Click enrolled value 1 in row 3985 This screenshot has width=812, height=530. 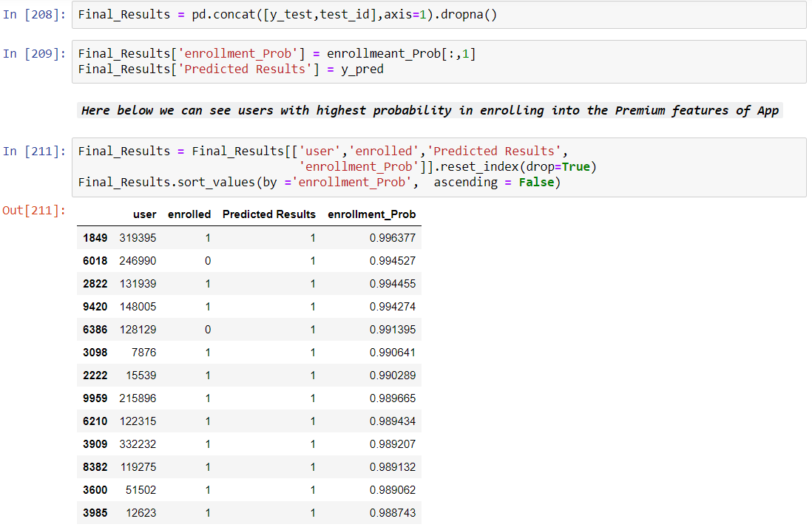click(x=208, y=513)
